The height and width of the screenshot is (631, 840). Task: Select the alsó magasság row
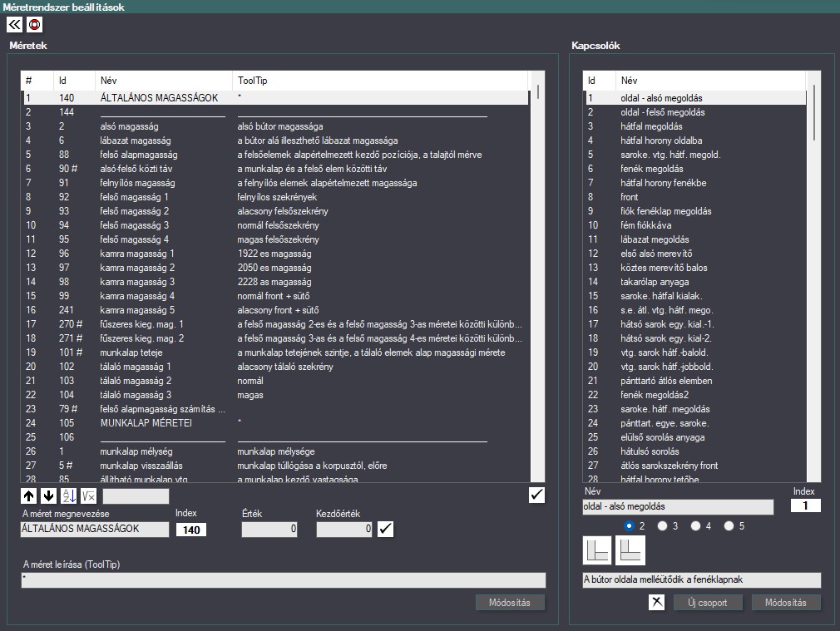[x=274, y=126]
